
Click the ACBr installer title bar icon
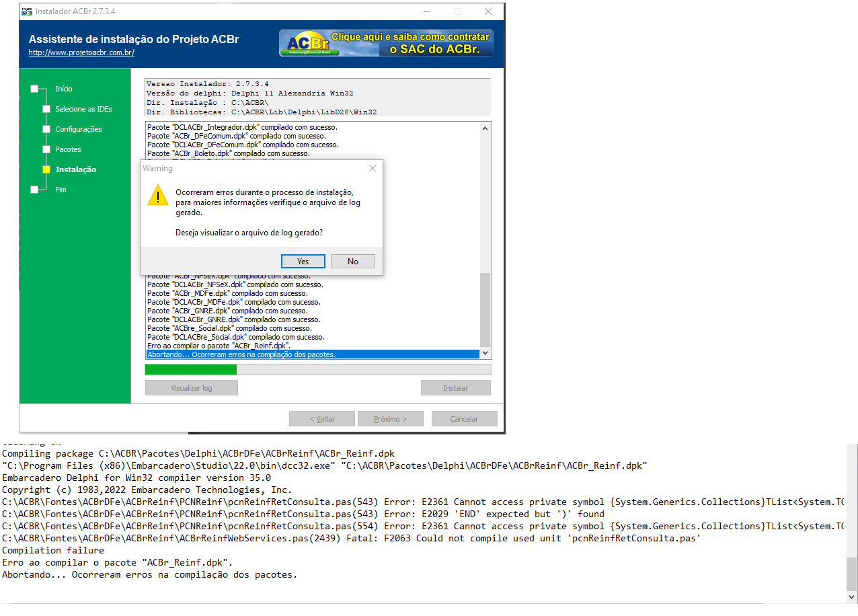click(x=27, y=11)
